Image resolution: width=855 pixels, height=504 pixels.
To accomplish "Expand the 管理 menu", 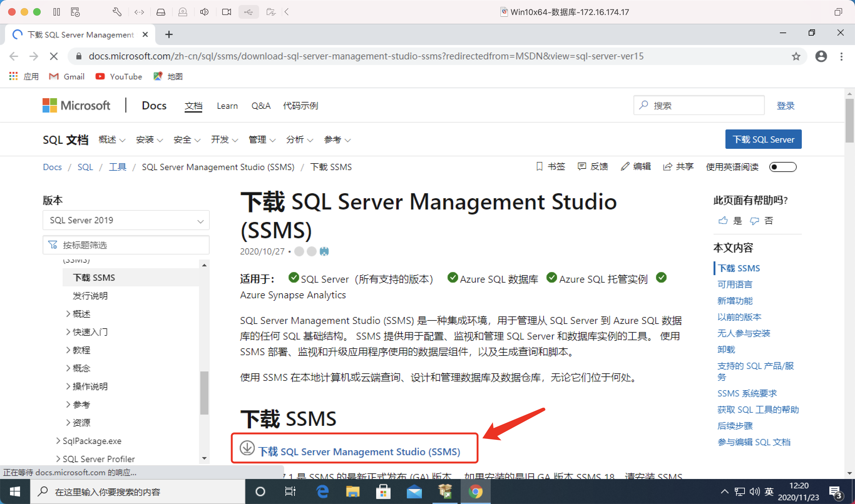I will [262, 139].
